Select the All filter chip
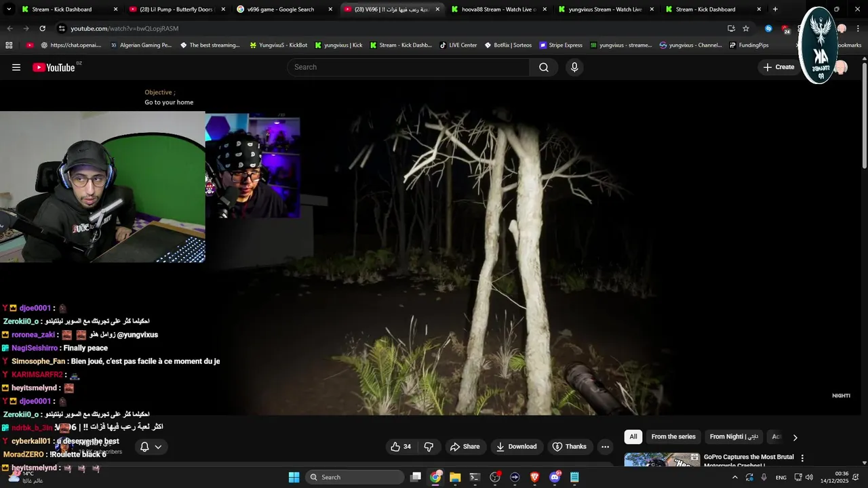 [633, 436]
